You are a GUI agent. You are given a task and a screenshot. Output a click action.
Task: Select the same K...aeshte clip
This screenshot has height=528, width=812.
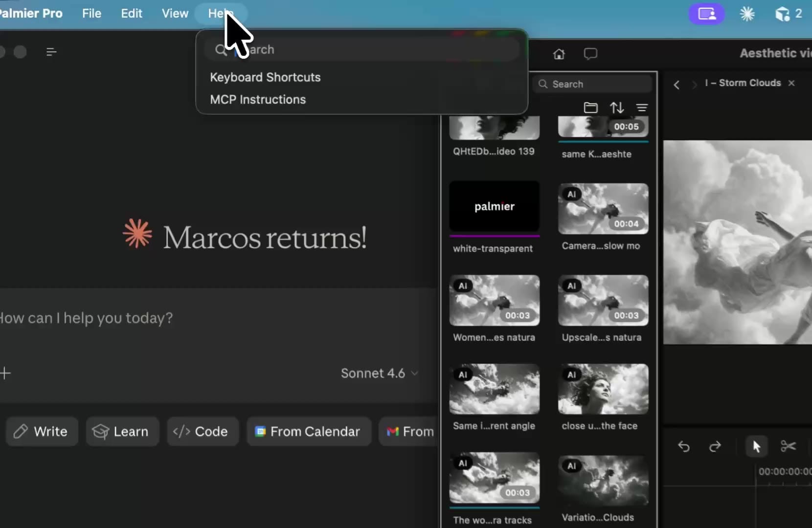click(x=603, y=127)
